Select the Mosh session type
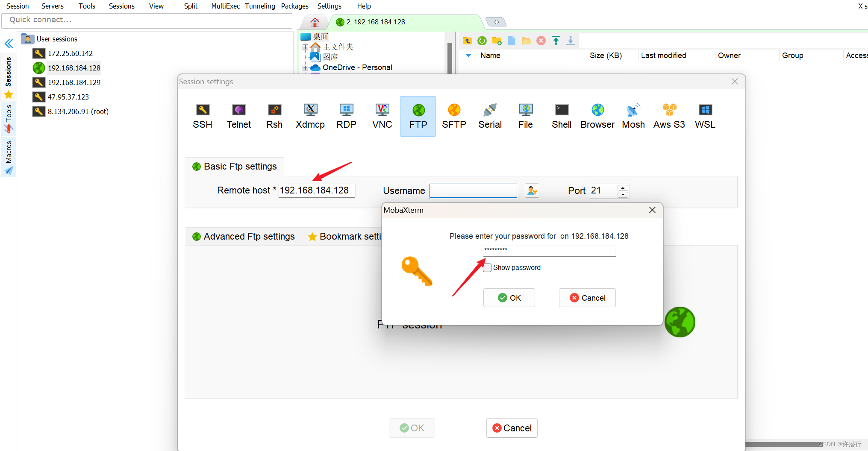This screenshot has width=868, height=451. click(x=633, y=116)
